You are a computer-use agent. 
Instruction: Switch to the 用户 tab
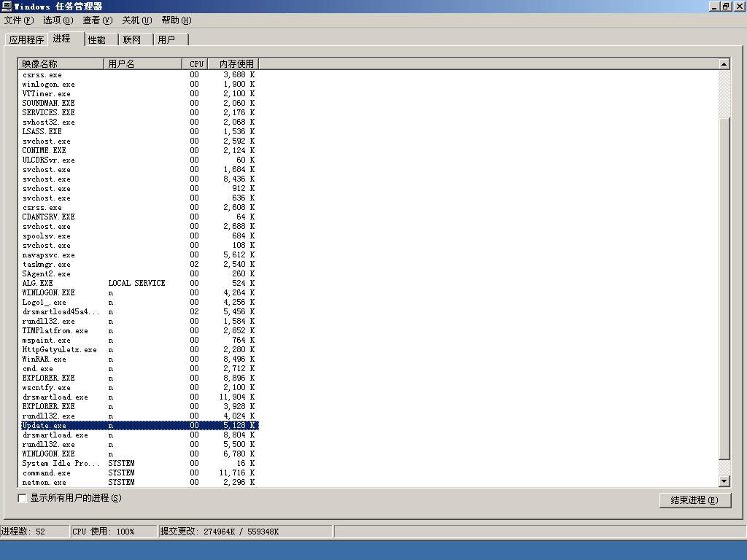point(171,40)
